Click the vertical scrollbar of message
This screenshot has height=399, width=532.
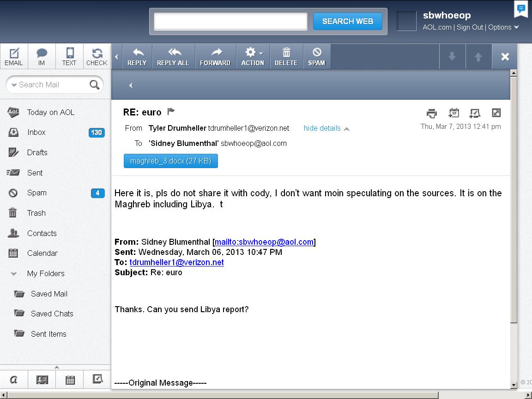514,199
